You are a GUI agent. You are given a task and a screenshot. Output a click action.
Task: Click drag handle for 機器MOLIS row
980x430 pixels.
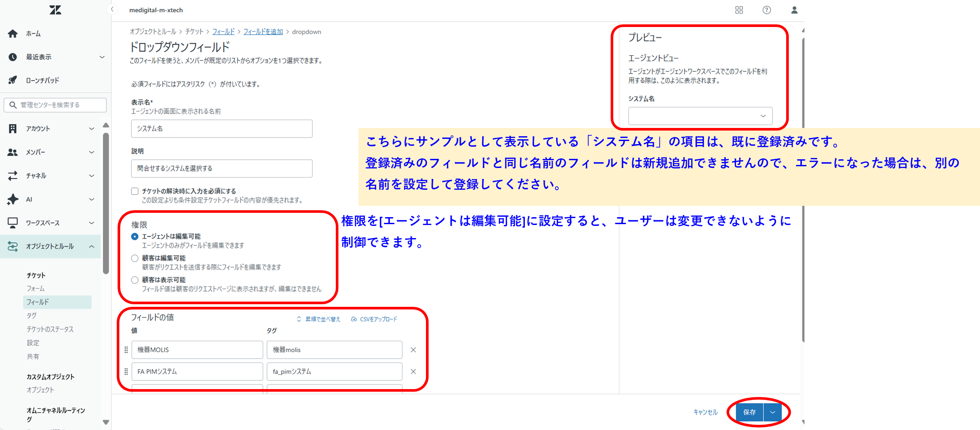coord(126,350)
